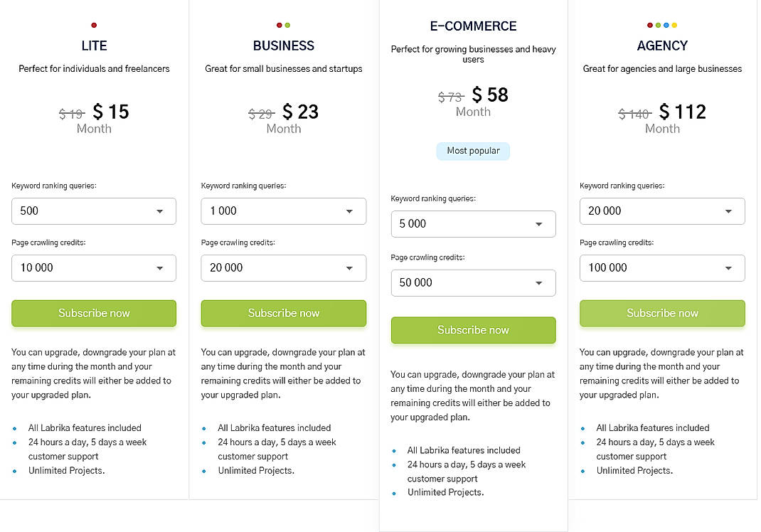This screenshot has height=532, width=761.
Task: Expand Business page crawling credits selector
Action: point(284,268)
